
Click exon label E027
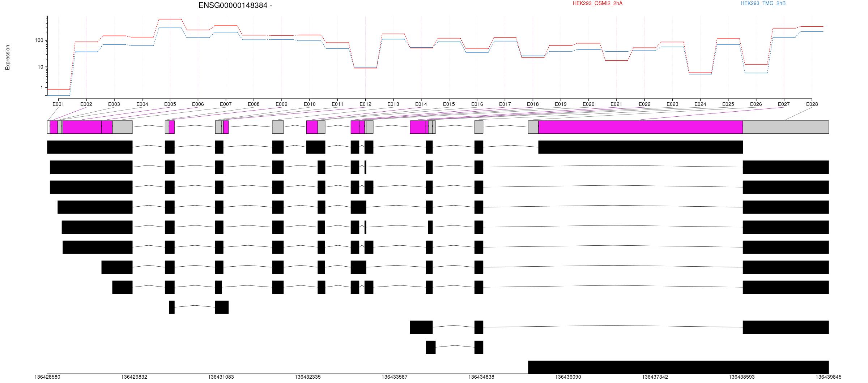click(x=784, y=104)
